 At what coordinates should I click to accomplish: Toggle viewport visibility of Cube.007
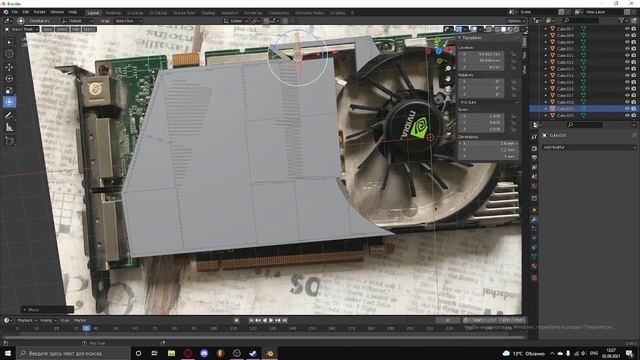[x=627, y=29]
